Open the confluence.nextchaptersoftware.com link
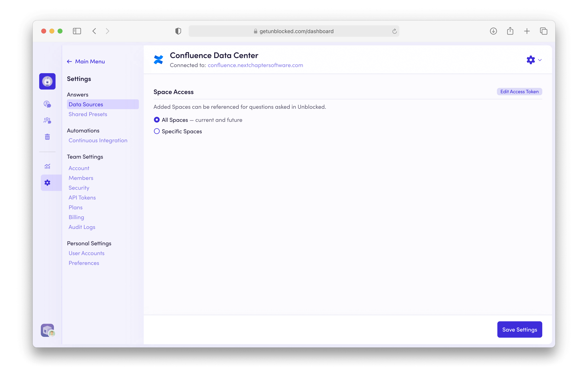This screenshot has width=588, height=372. tap(255, 65)
